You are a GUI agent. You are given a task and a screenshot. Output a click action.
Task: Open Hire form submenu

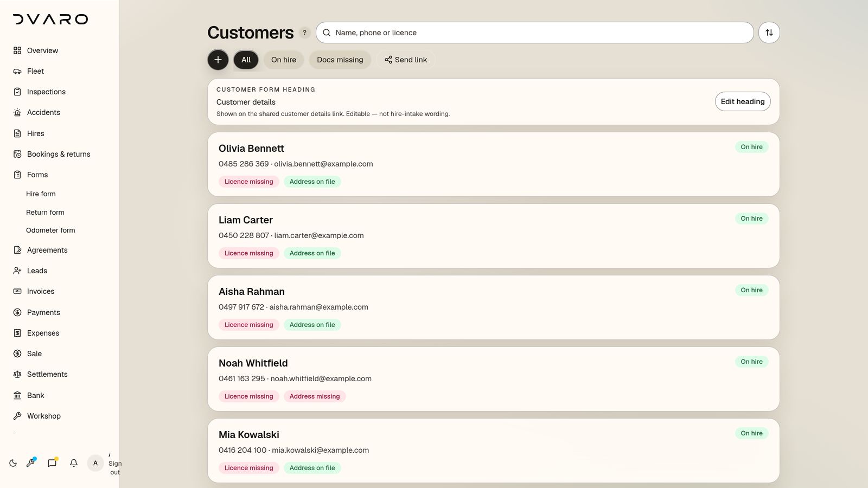(41, 194)
